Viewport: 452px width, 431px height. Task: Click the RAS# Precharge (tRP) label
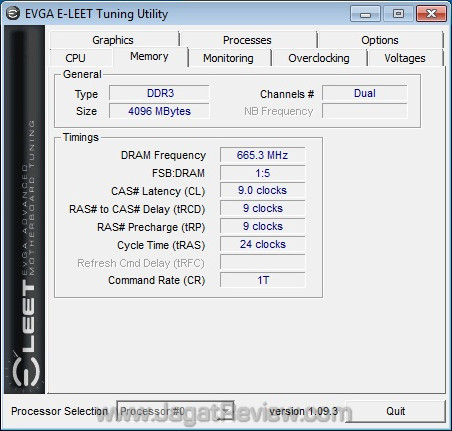tap(151, 227)
